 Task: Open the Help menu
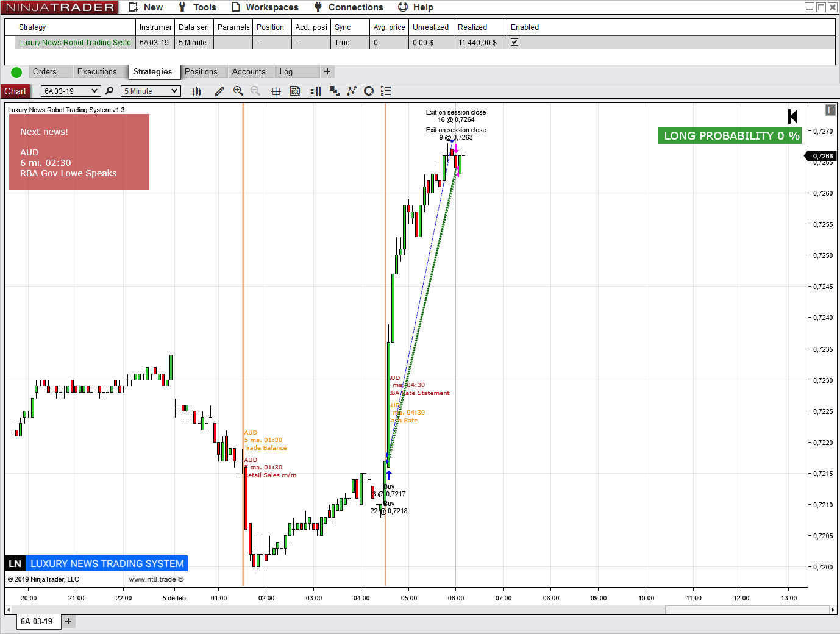(x=416, y=7)
